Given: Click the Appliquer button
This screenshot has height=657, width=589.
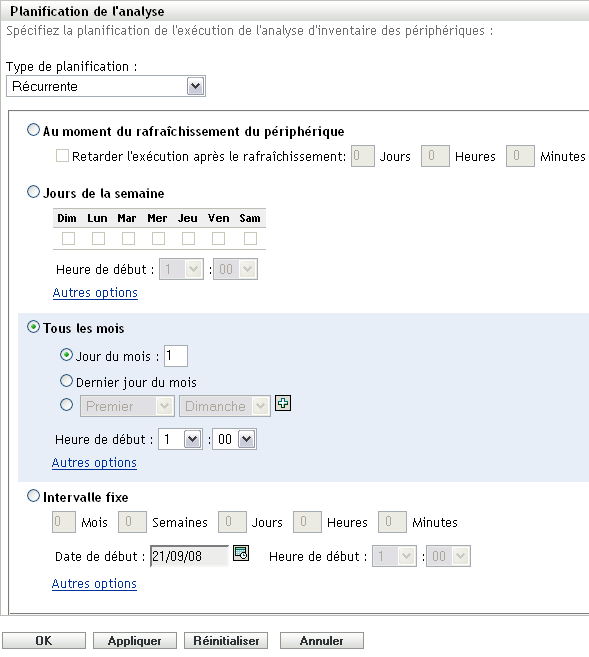Looking at the screenshot, I should 135,641.
